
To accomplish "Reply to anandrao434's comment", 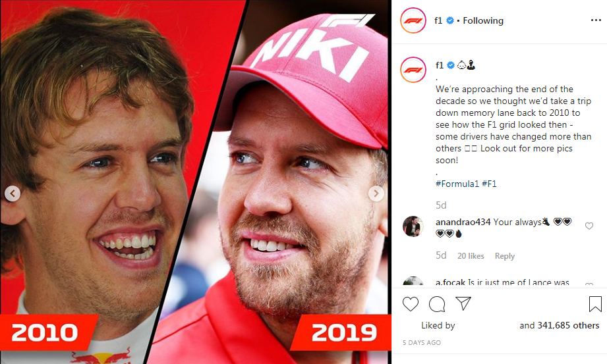I will point(505,256).
